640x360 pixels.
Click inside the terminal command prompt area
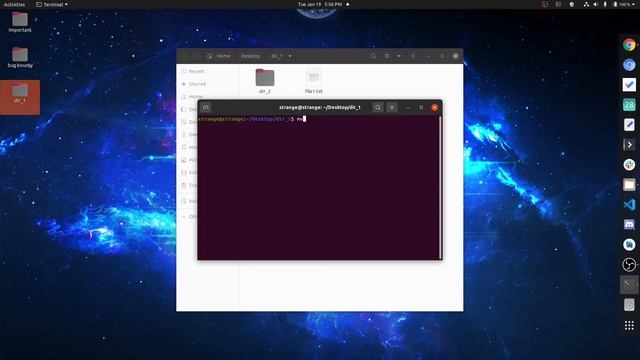pos(318,188)
